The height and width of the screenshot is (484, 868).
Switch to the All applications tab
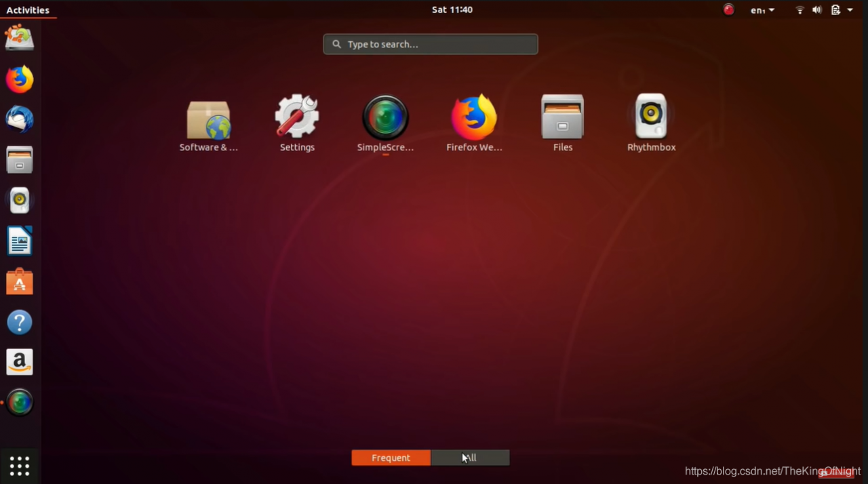tap(470, 458)
